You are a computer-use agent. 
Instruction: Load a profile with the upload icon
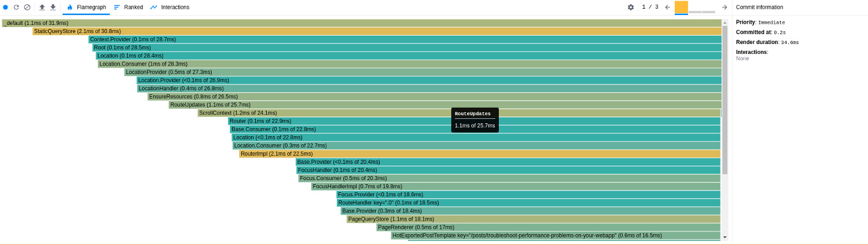pos(42,7)
